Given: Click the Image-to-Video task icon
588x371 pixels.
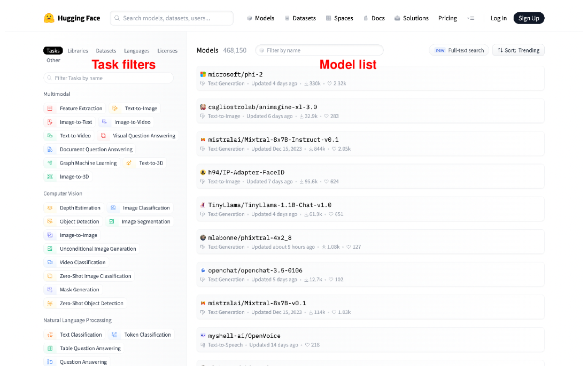Looking at the screenshot, I should [105, 122].
